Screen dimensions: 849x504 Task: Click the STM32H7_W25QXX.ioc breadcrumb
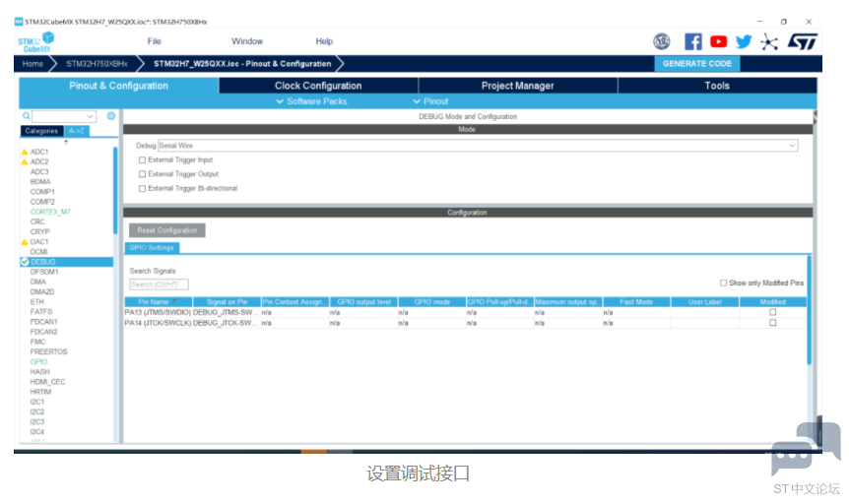(x=242, y=64)
